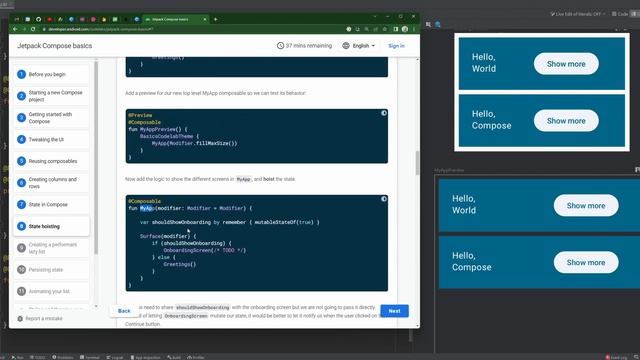
Task: Open the Profiler tool window
Action: [x=196, y=357]
